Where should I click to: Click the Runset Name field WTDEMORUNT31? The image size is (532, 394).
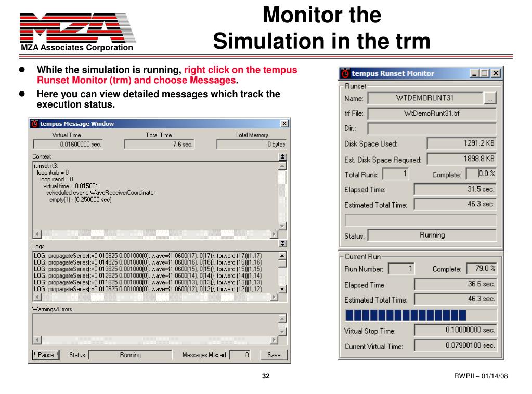click(x=425, y=98)
